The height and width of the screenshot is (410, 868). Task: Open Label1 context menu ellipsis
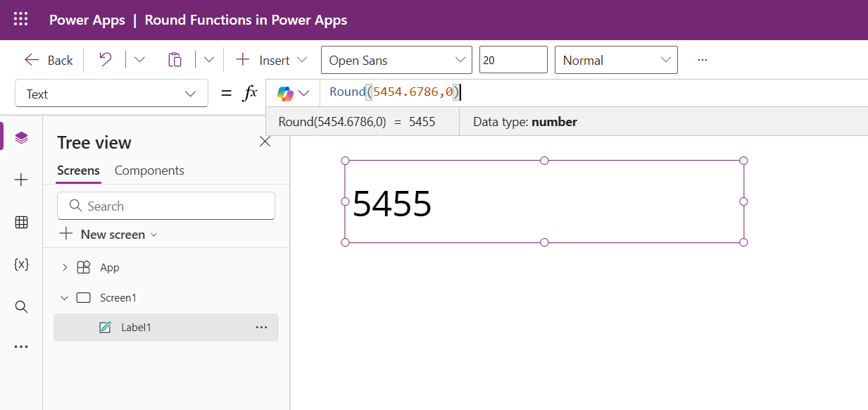point(261,327)
